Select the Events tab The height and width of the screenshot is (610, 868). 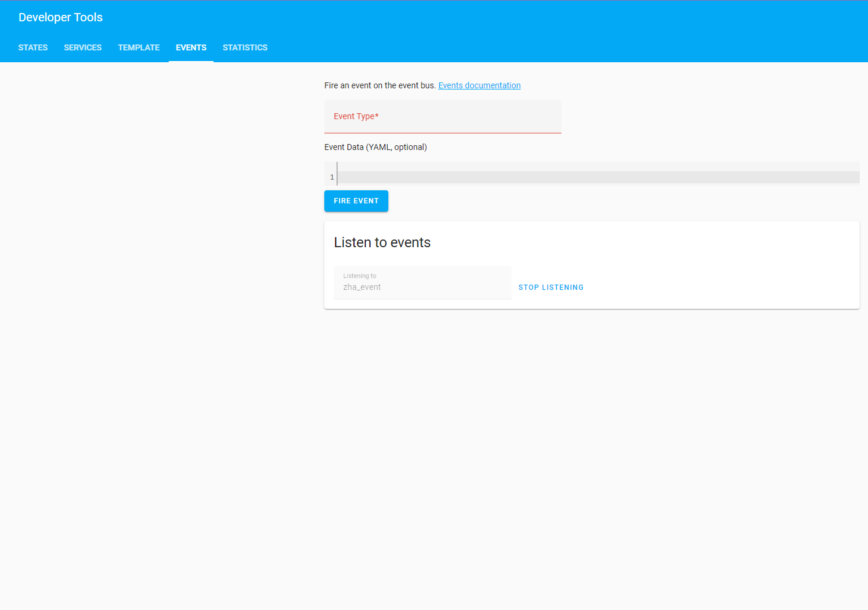(x=191, y=47)
